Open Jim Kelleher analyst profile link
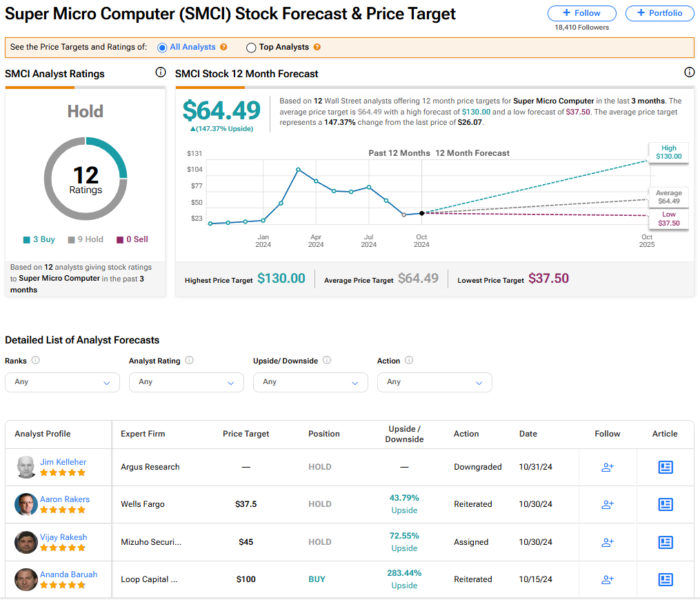 click(x=63, y=462)
